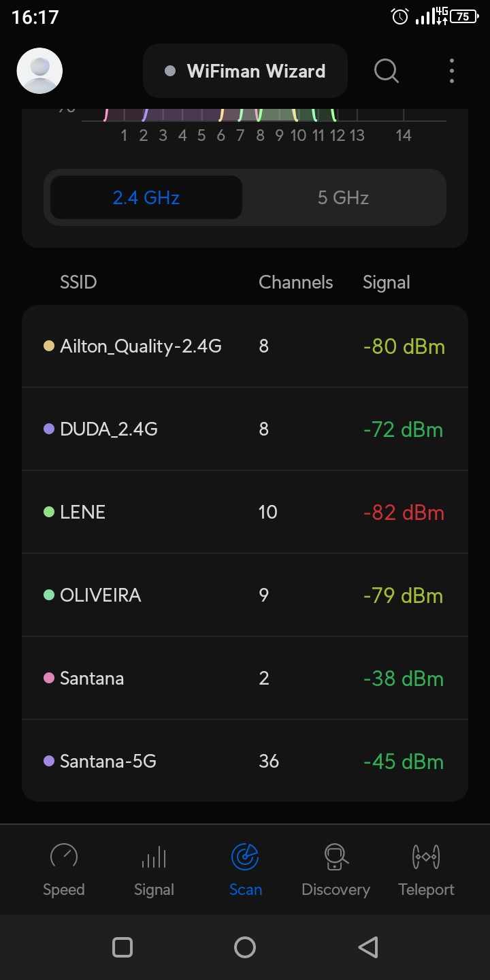This screenshot has width=490, height=980.
Task: Switch to the 2.4 GHz band
Action: pos(146,198)
